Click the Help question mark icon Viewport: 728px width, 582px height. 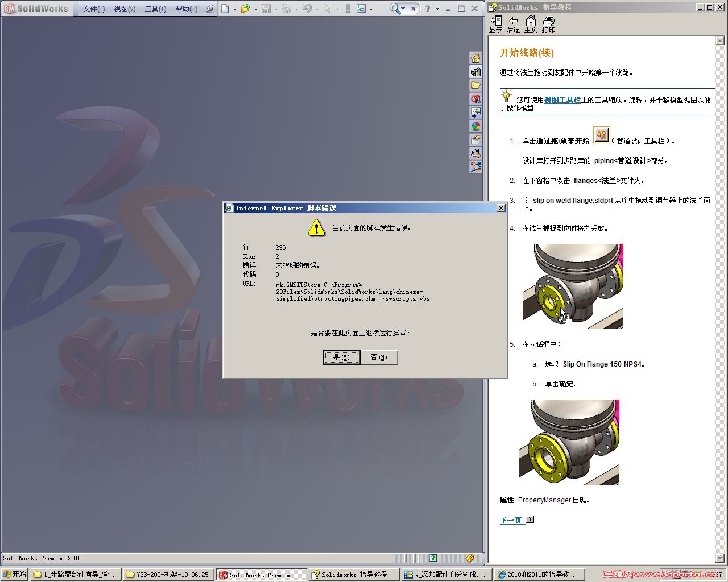click(428, 9)
